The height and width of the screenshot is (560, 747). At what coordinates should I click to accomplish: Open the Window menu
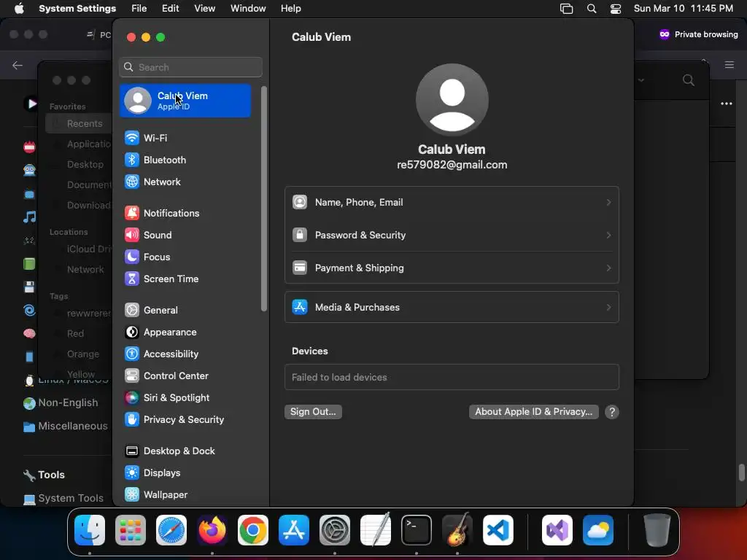click(248, 9)
